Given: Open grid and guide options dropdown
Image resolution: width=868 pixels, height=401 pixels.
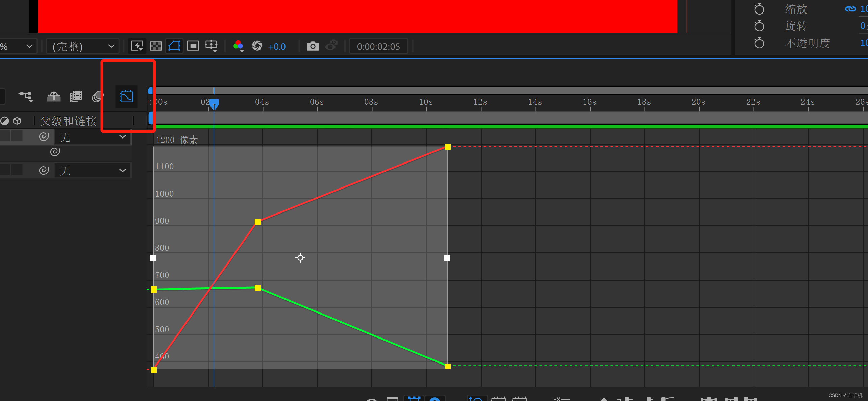Looking at the screenshot, I should (x=212, y=46).
